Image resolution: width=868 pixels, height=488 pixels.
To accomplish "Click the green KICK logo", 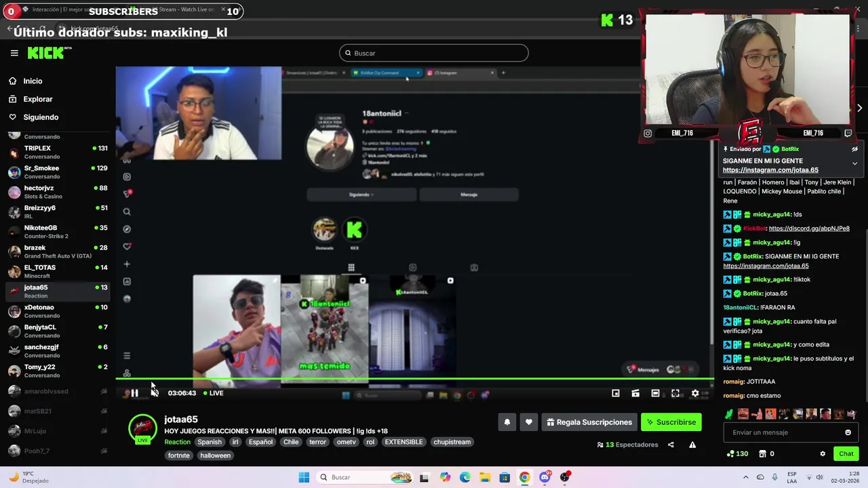I will click(x=49, y=53).
